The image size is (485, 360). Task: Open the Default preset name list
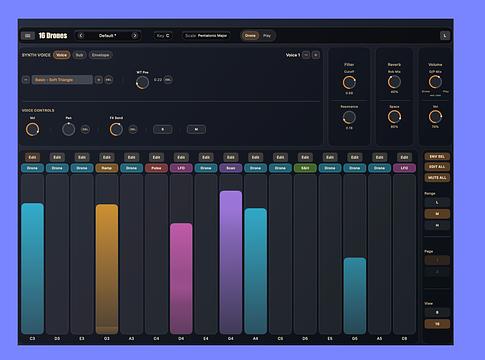(x=108, y=36)
